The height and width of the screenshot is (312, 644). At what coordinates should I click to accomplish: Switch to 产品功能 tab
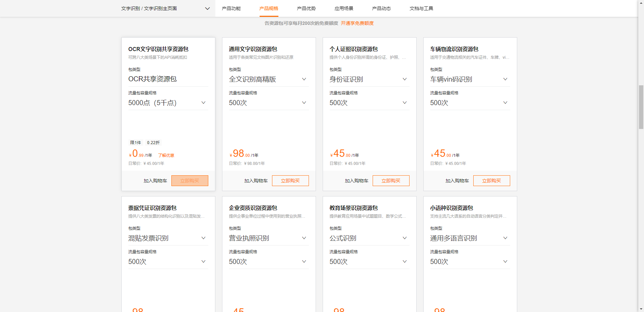[231, 8]
